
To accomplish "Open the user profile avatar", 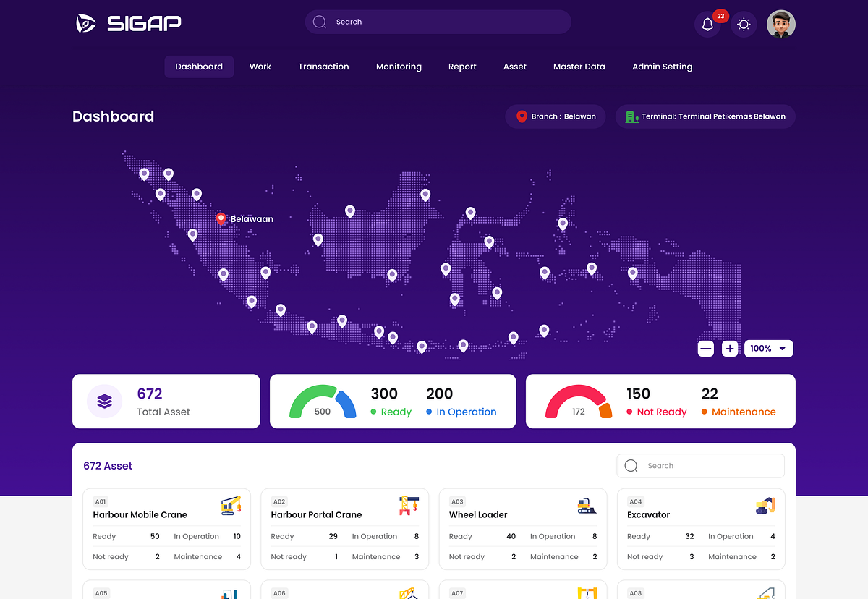I will 781,24.
